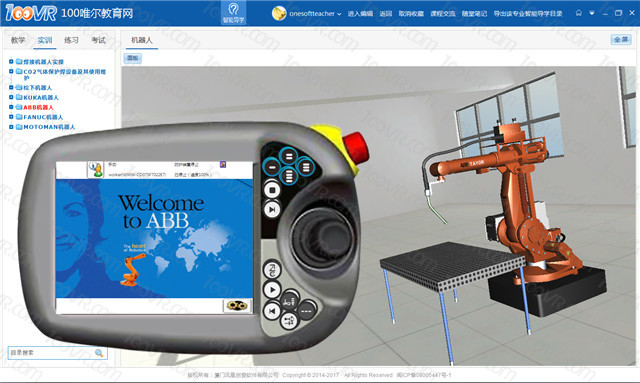640x383 pixels.
Task: Click the step forward button on pendant
Action: pyautogui.click(x=272, y=209)
